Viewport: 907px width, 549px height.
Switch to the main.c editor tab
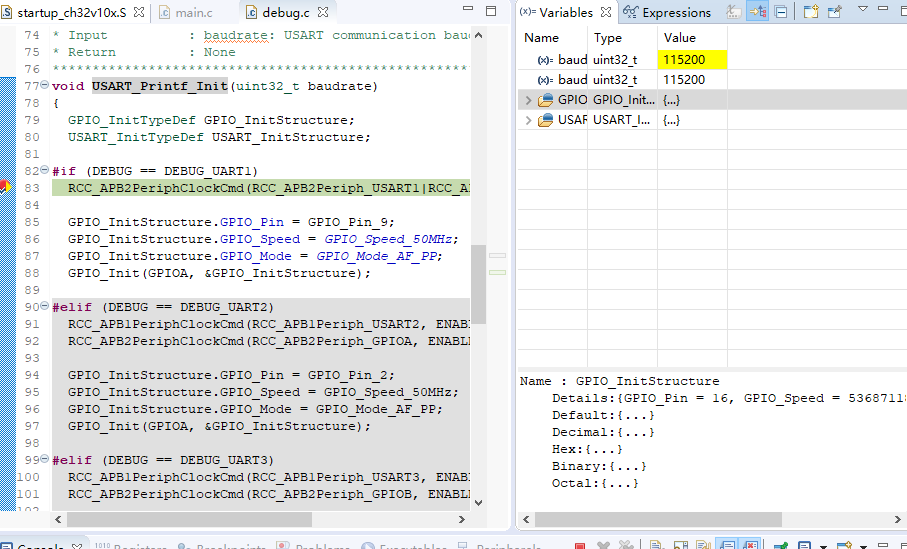(x=186, y=12)
